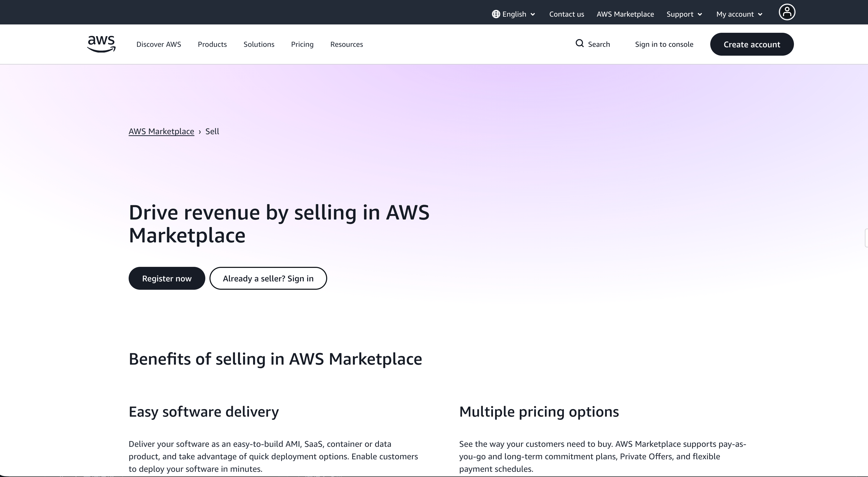Open the Discover AWS menu
This screenshot has width=868, height=477.
coord(159,44)
